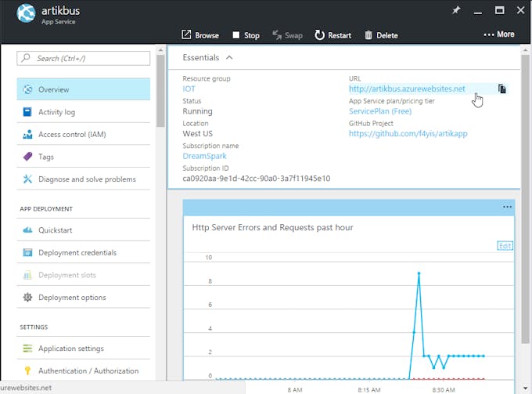The height and width of the screenshot is (394, 532).
Task: Click the Delete button label
Action: [387, 35]
